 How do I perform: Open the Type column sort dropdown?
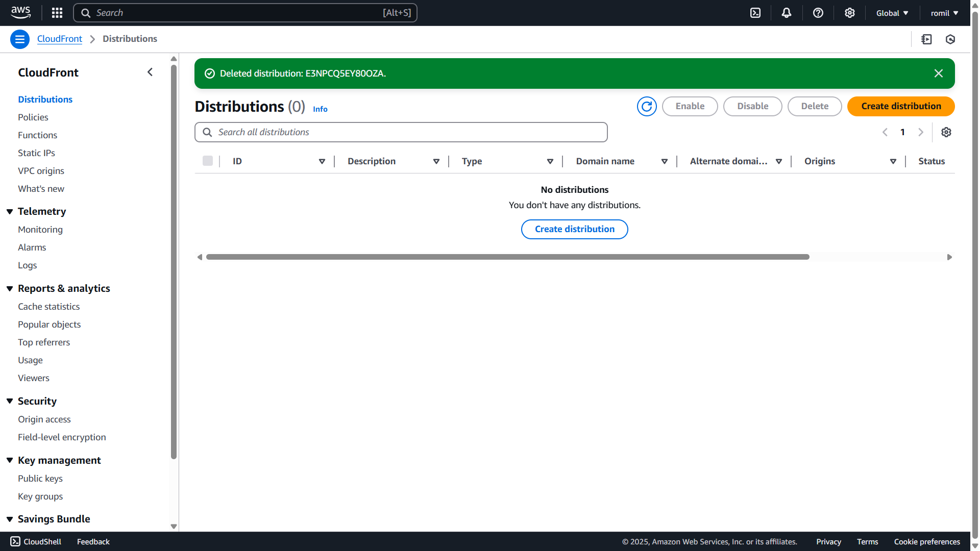pos(550,161)
